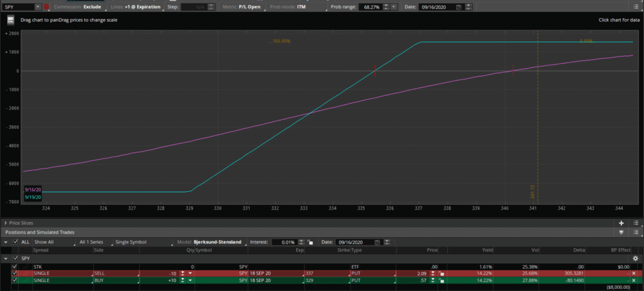Image resolution: width=644 pixels, height=291 pixels.
Task: Click the double-arrow collapse icon in Positions header
Action: tap(621, 233)
